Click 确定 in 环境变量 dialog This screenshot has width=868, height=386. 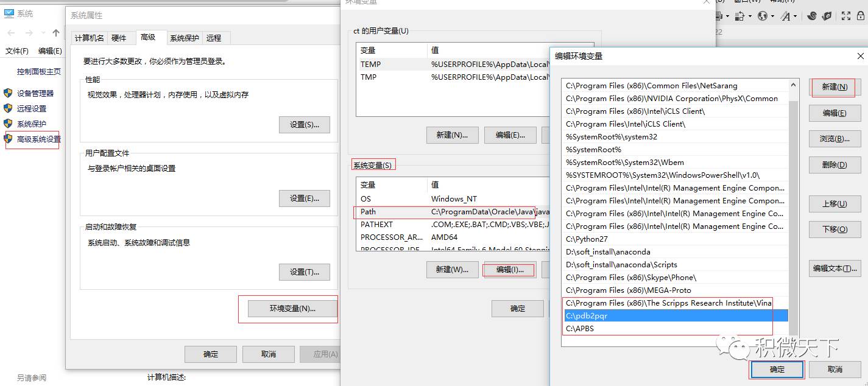[x=518, y=309]
